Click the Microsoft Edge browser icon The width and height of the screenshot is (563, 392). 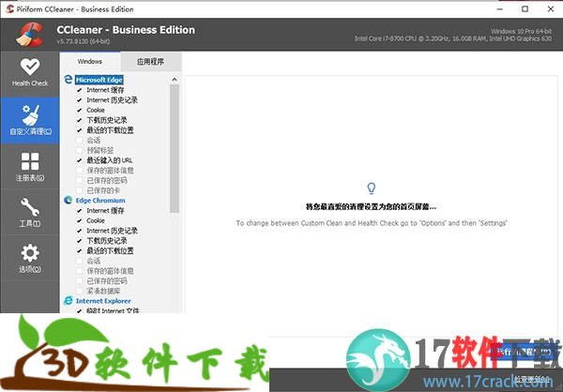coord(68,80)
